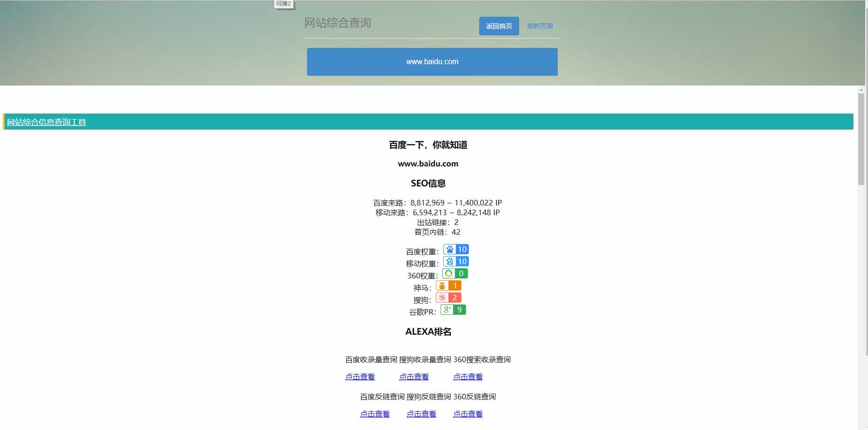Click the blue 10 badge for 百度权重

click(461, 249)
